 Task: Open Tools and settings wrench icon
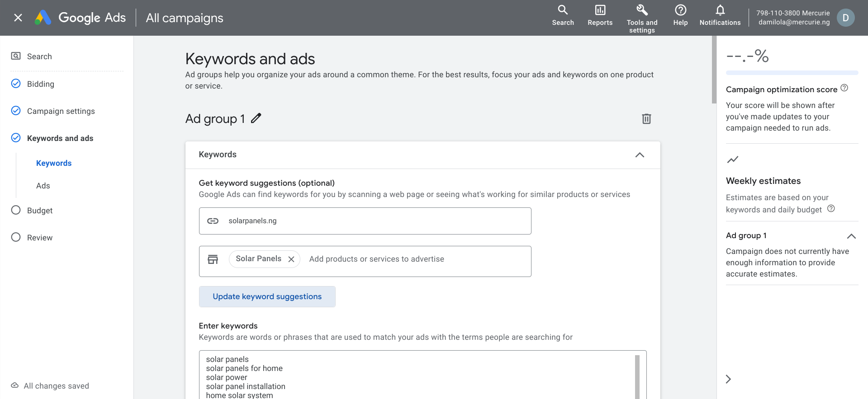pyautogui.click(x=642, y=10)
